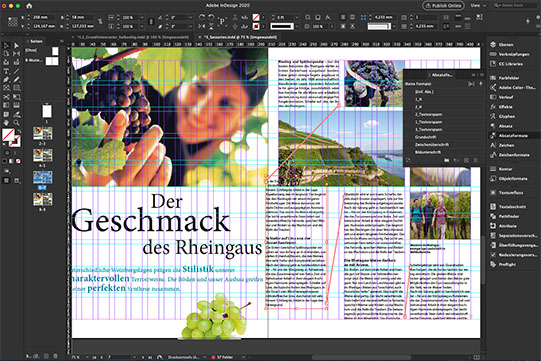Screen dimensions: 541x361
Task: Select the Selection tool arrow
Action: [6, 46]
